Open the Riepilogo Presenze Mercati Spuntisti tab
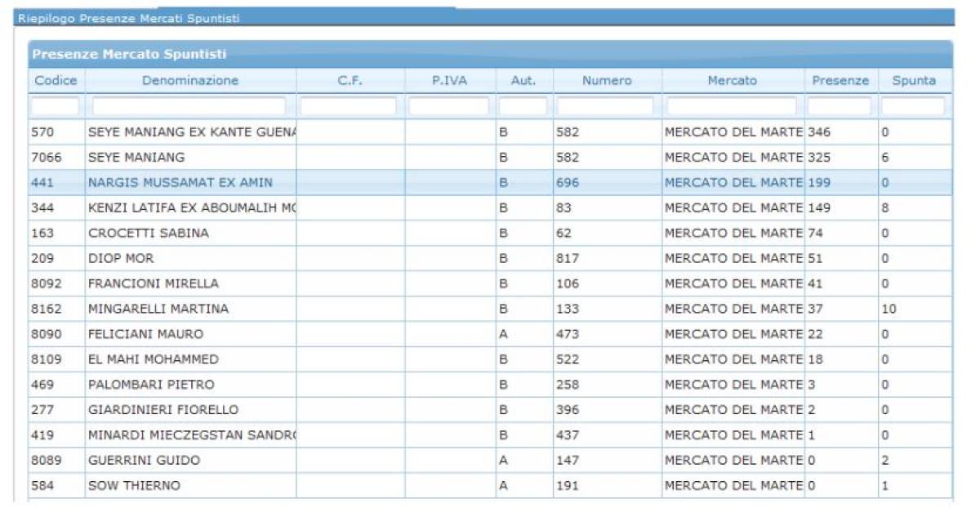 click(x=129, y=18)
